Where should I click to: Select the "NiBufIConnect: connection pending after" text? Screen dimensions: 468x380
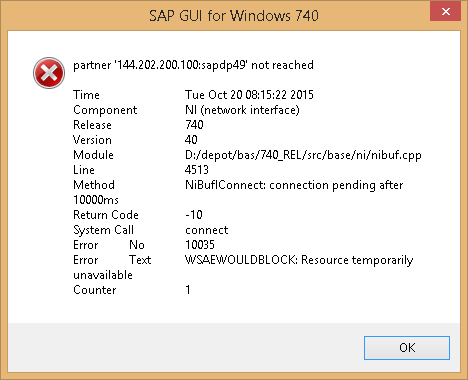(x=294, y=185)
